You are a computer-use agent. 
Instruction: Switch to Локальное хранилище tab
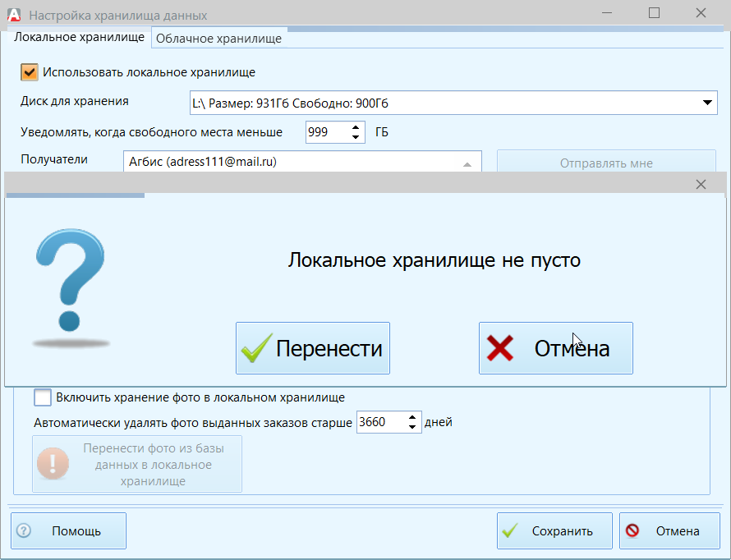(79, 37)
